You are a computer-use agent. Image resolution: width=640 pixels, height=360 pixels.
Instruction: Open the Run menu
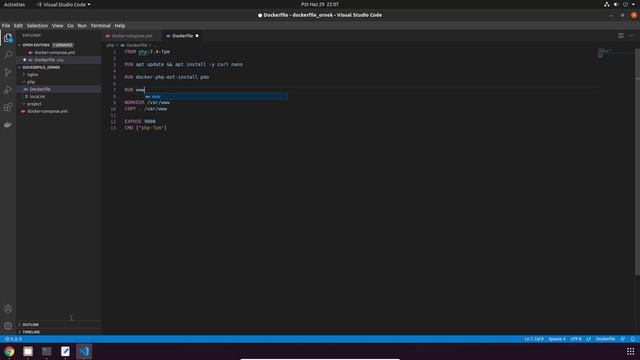tap(82, 26)
